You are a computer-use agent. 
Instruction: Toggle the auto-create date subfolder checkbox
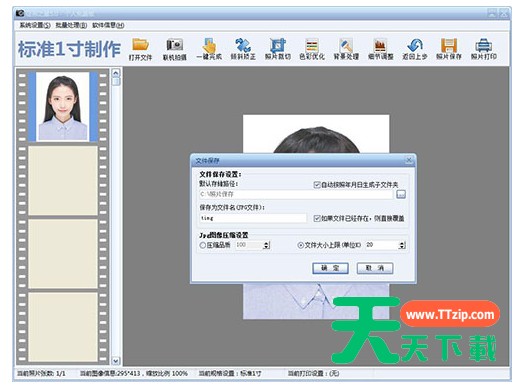click(317, 185)
